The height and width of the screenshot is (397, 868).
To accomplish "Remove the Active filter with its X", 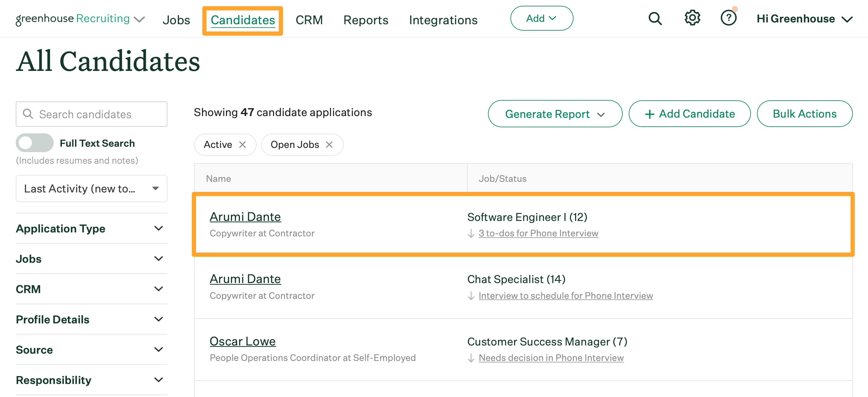I will pyautogui.click(x=242, y=145).
